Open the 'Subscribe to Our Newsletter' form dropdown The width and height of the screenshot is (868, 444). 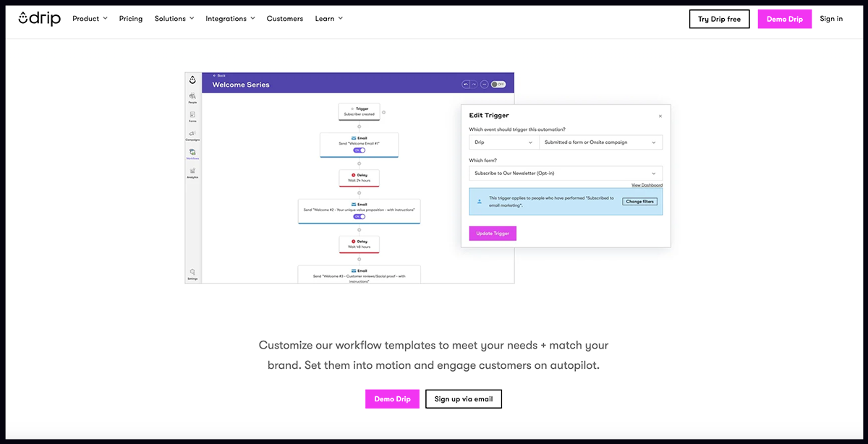565,174
